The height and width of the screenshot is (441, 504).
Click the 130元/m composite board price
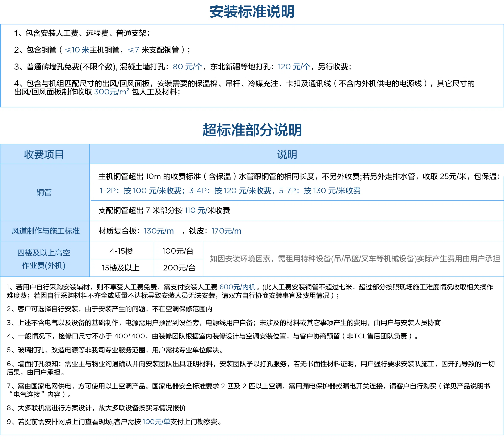pyautogui.click(x=159, y=231)
